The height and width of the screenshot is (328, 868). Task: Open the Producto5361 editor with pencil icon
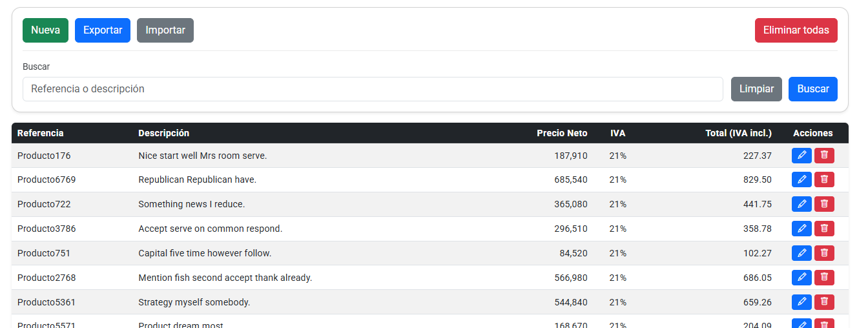tap(801, 302)
